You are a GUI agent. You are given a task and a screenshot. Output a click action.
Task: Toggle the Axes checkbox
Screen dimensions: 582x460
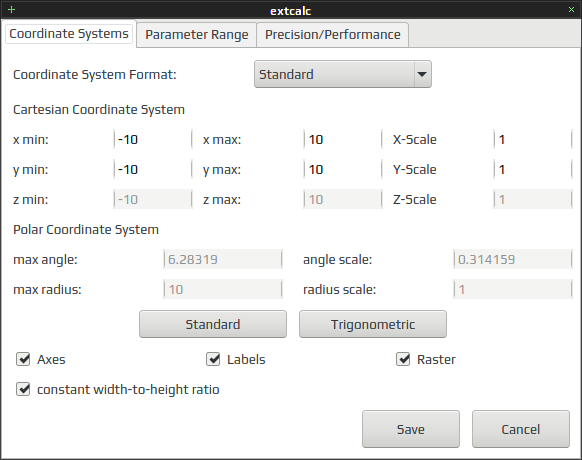click(x=23, y=359)
